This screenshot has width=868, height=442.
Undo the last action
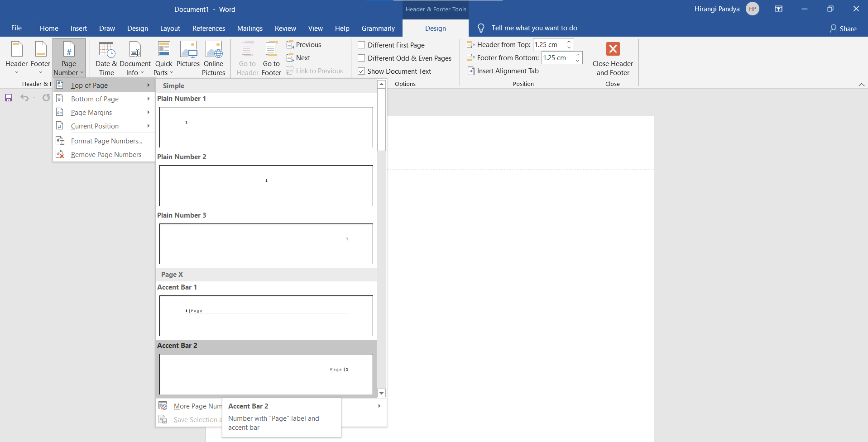24,98
